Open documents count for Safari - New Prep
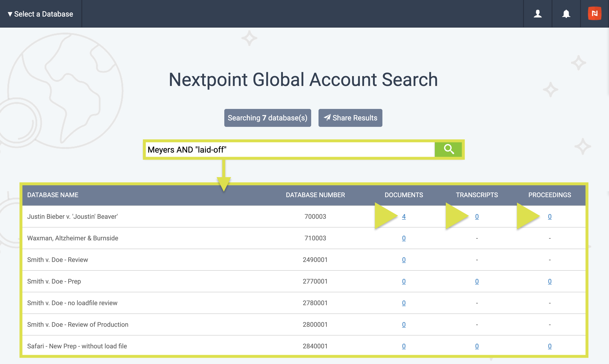This screenshot has width=609, height=364. pyautogui.click(x=404, y=346)
